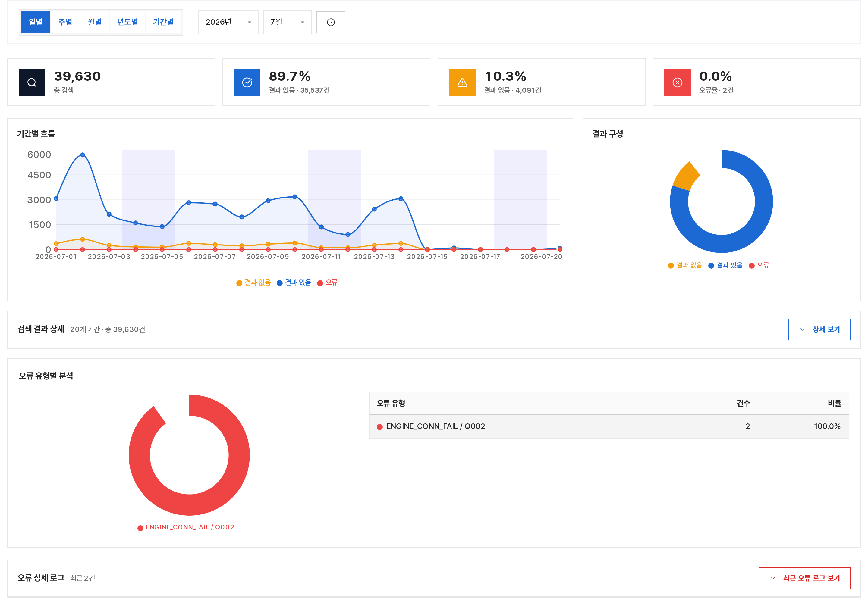The width and height of the screenshot is (868, 612).
Task: Click the ENGINE_CONN_FAIL / Q002 table row
Action: pyautogui.click(x=609, y=426)
